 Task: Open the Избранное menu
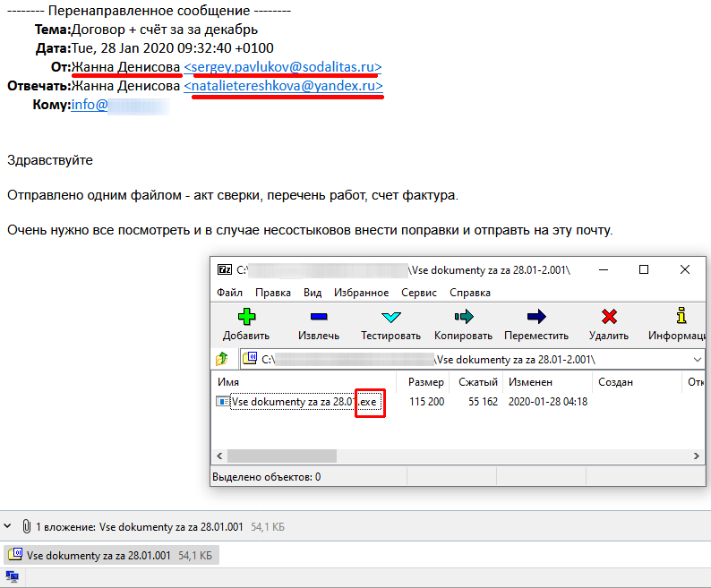click(361, 293)
